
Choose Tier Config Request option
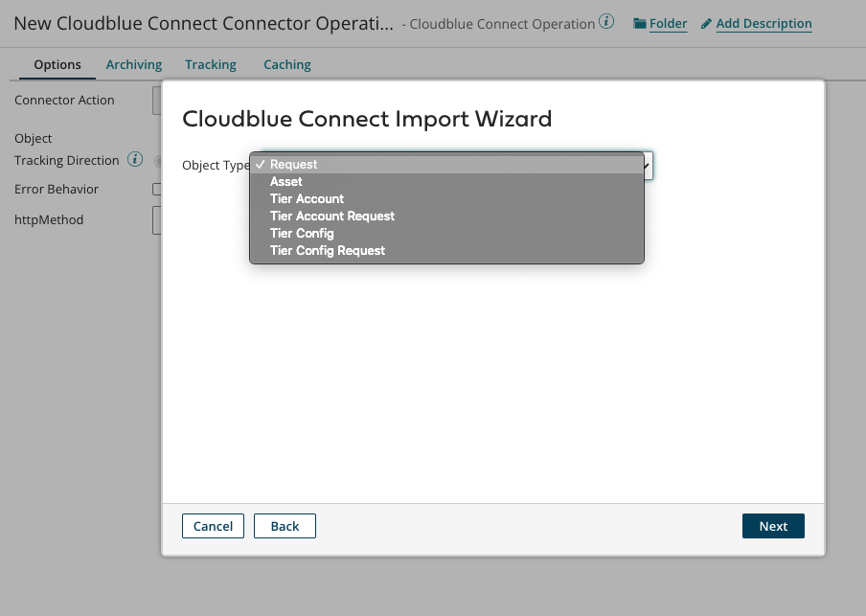pyautogui.click(x=446, y=250)
